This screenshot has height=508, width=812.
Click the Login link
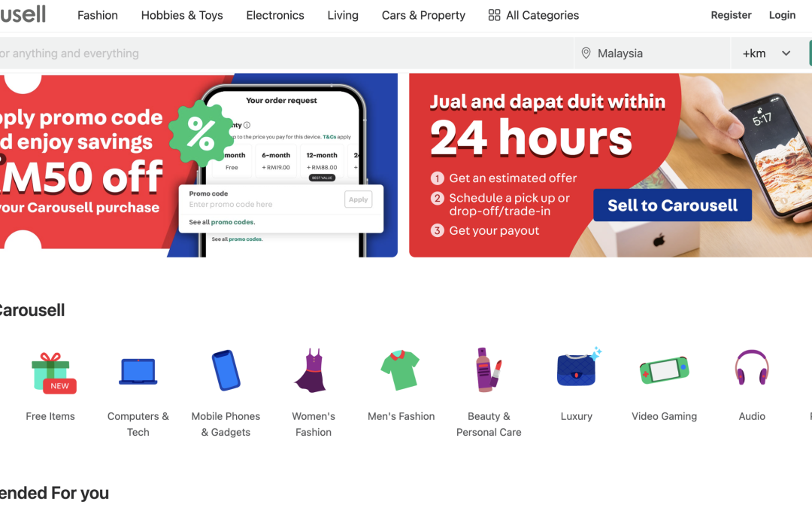pos(782,15)
